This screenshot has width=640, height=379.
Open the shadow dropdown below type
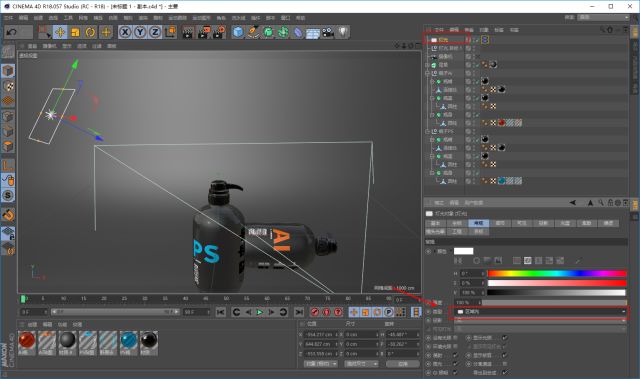click(x=541, y=320)
